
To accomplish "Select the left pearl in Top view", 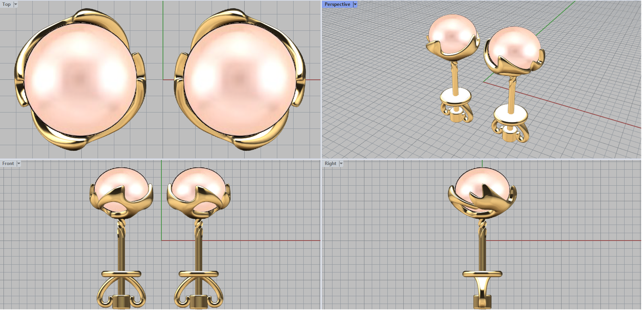I will coord(80,79).
